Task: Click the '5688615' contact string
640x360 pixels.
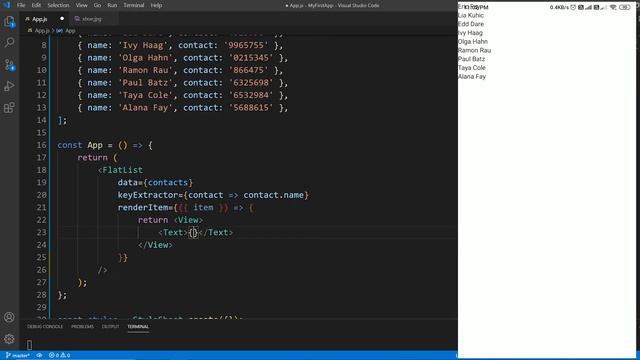Action: [x=251, y=108]
